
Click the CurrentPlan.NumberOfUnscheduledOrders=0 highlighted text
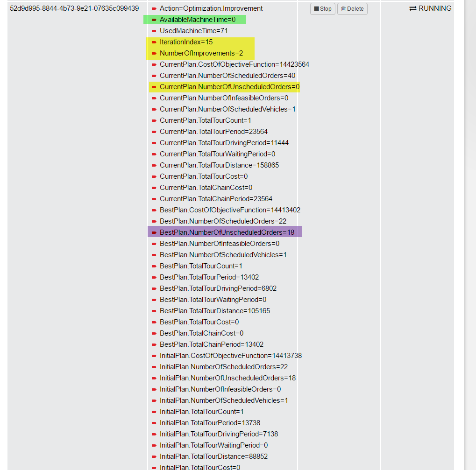(x=229, y=87)
